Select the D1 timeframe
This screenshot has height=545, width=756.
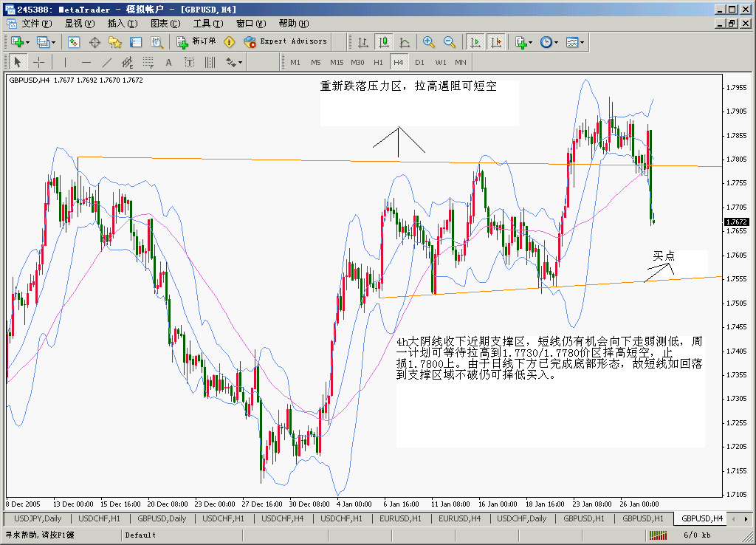[419, 62]
